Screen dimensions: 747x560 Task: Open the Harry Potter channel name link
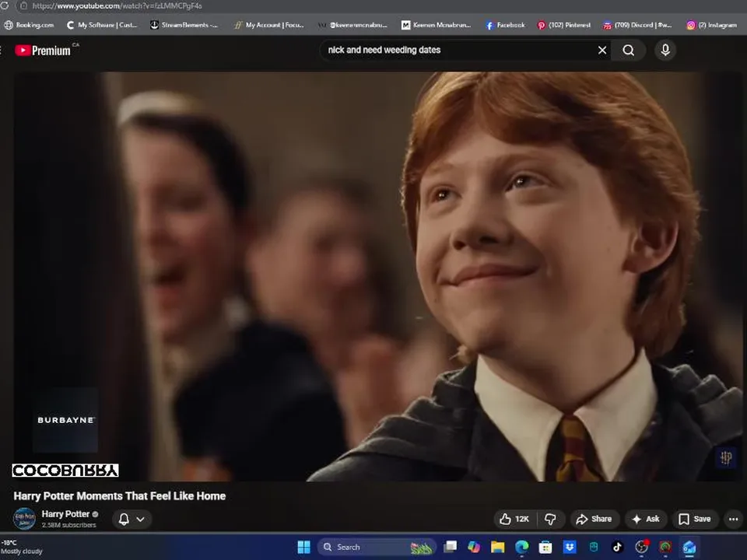tap(65, 514)
